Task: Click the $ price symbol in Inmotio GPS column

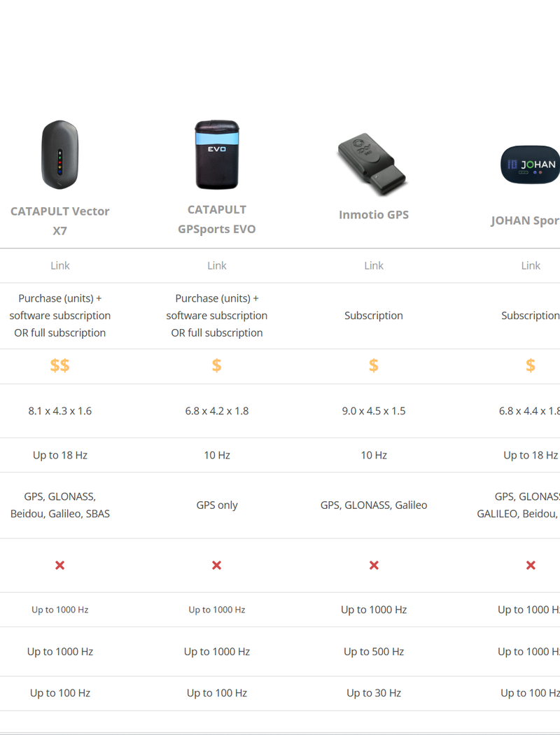Action: click(x=374, y=365)
